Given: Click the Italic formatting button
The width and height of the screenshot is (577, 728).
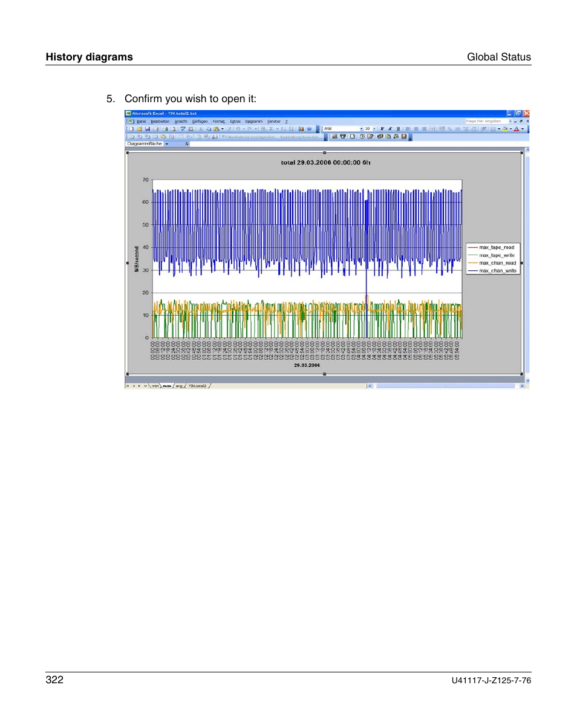Looking at the screenshot, I should click(x=390, y=129).
